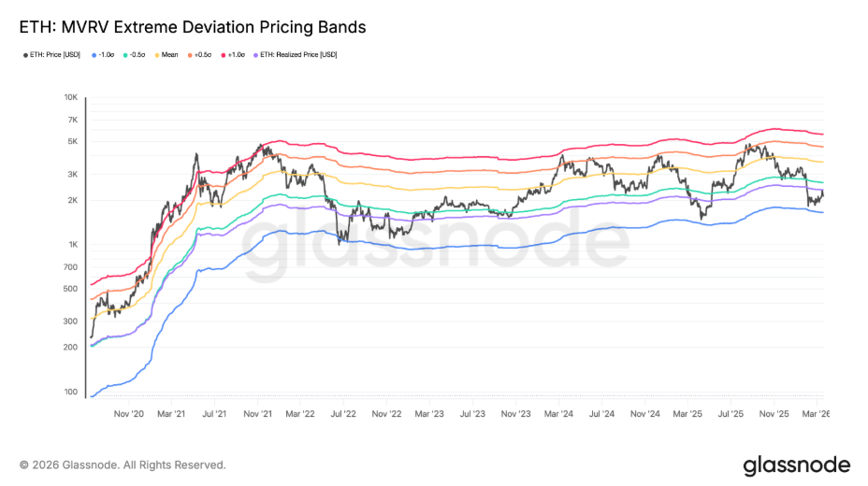Click the glassnode logo at bottom right
Screen dimensions: 868x486
796,465
